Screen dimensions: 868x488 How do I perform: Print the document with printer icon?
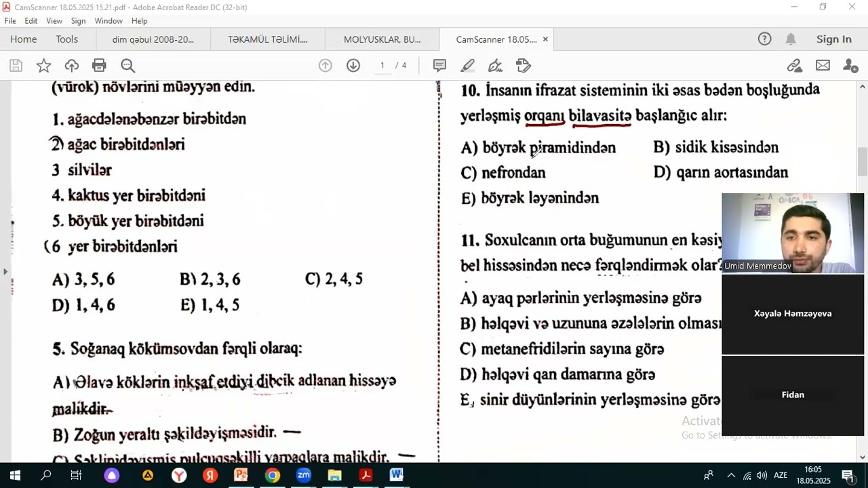(x=99, y=66)
